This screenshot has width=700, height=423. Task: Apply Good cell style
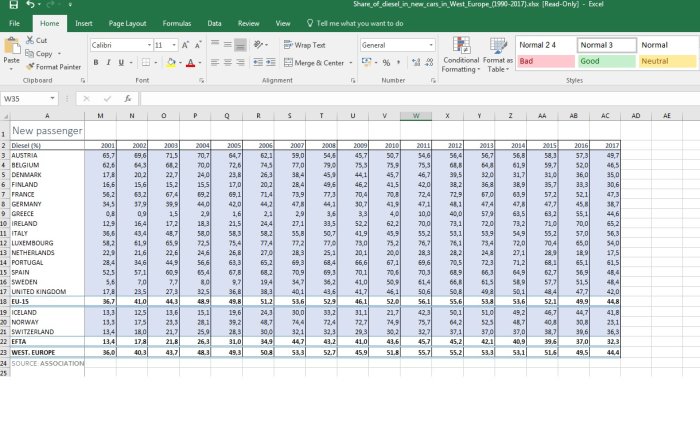(x=607, y=61)
